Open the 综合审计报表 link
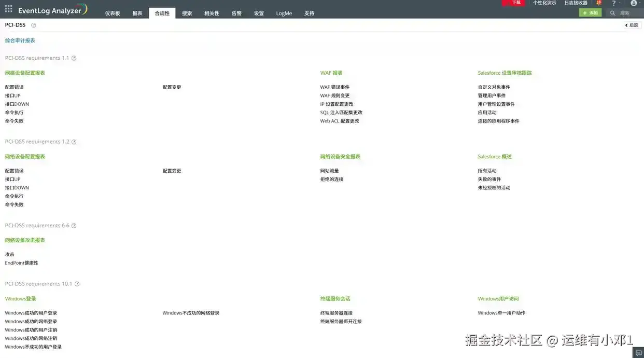Viewport: 644px width, 358px height. (20, 40)
